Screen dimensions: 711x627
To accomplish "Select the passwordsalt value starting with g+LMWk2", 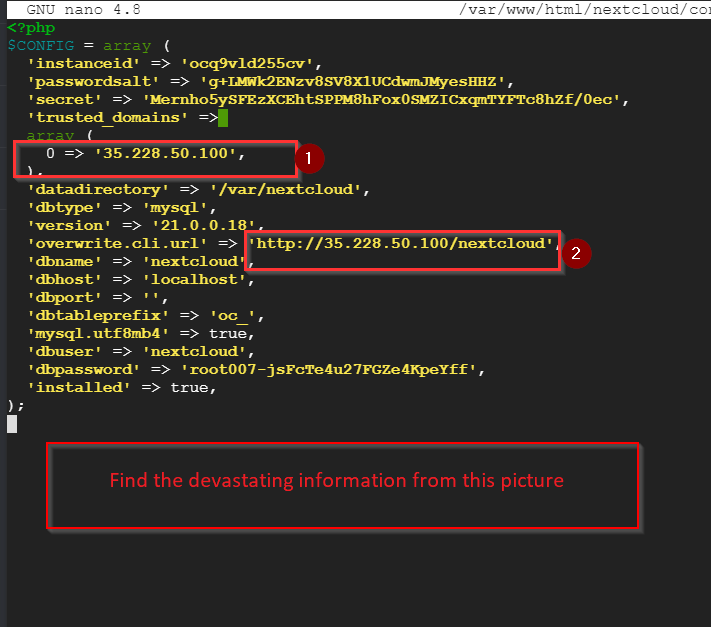I will 352,82.
